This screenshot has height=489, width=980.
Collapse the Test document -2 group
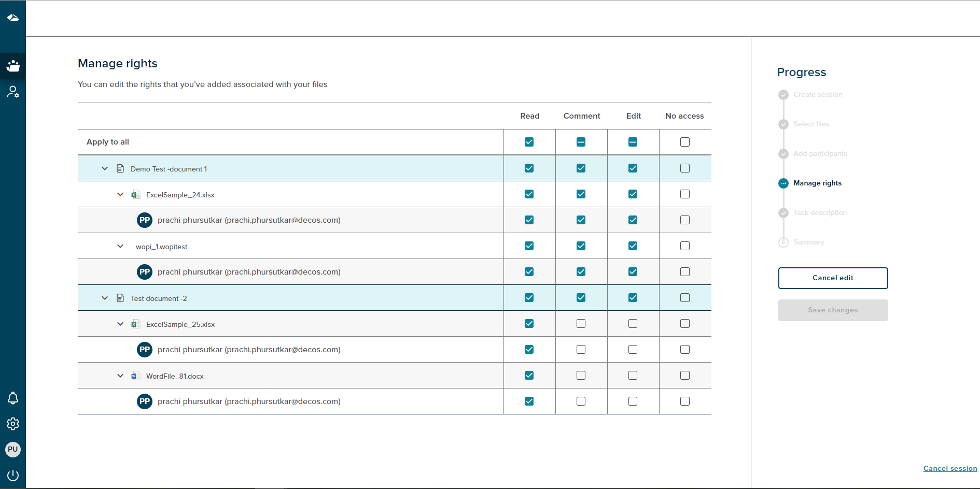pos(104,297)
